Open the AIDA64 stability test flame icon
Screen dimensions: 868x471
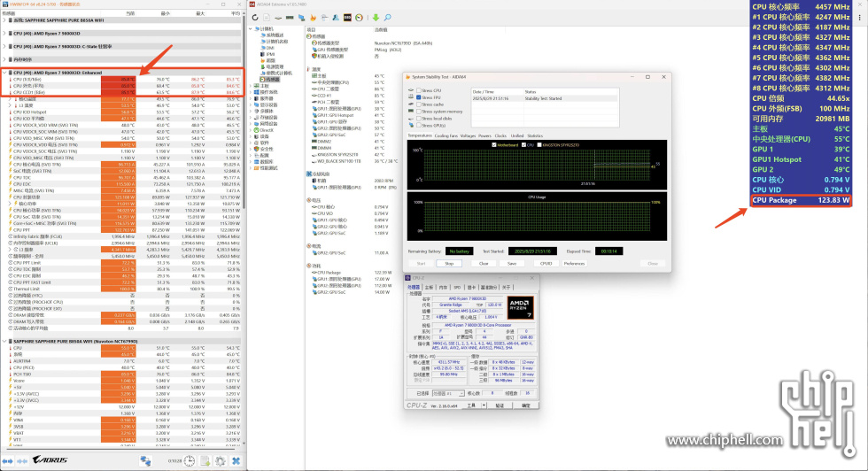pos(313,18)
